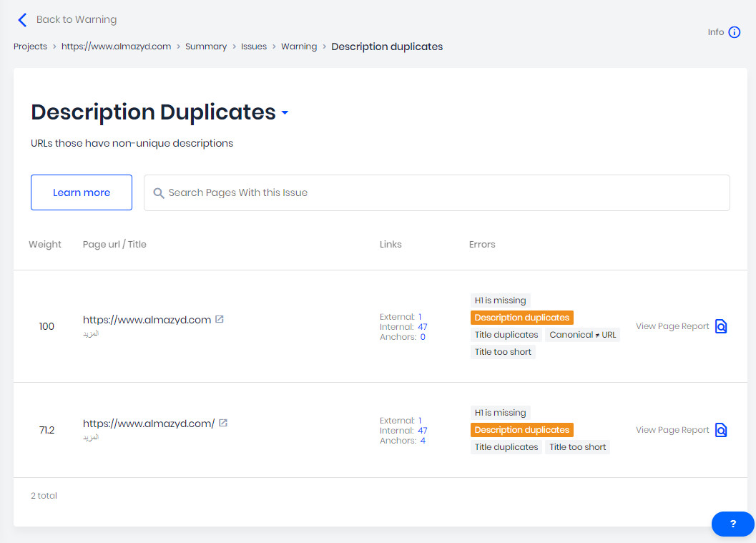Expand the Description Duplicates title dropdown arrow
The width and height of the screenshot is (756, 543).
285,113
